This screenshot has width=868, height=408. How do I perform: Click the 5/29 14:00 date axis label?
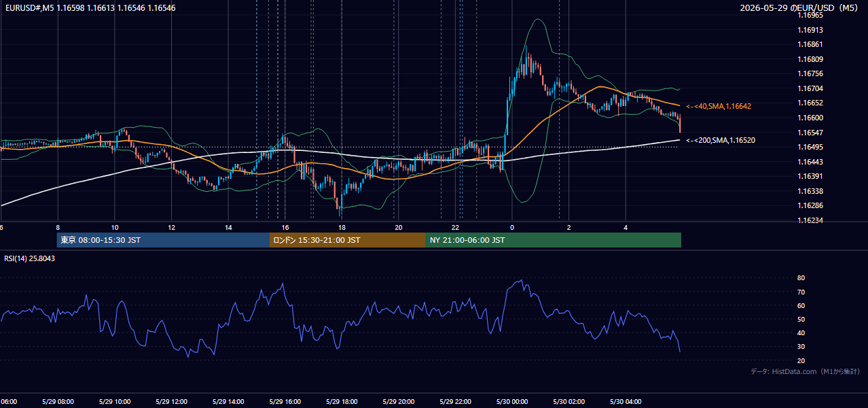pyautogui.click(x=228, y=402)
